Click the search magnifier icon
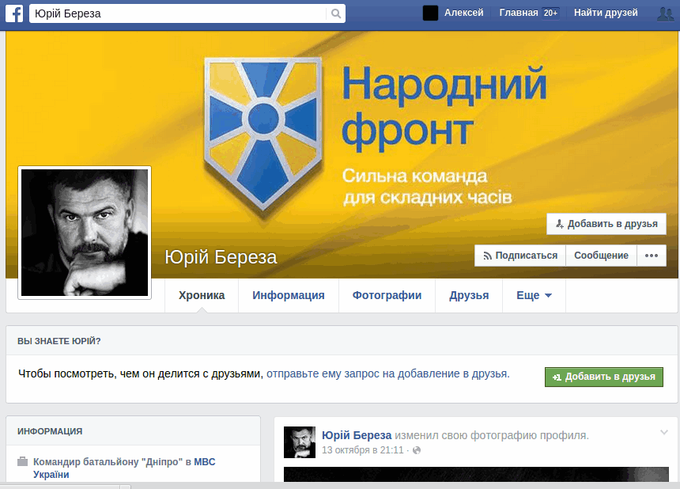Image resolution: width=680 pixels, height=489 pixels. [x=336, y=13]
